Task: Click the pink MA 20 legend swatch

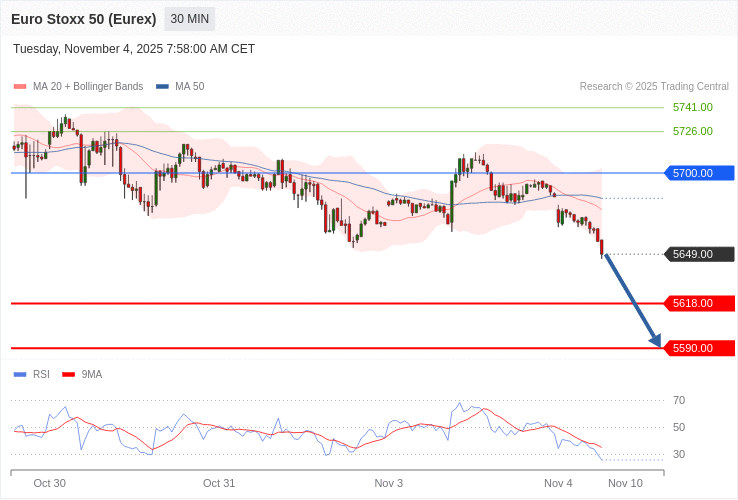Action: [x=19, y=87]
